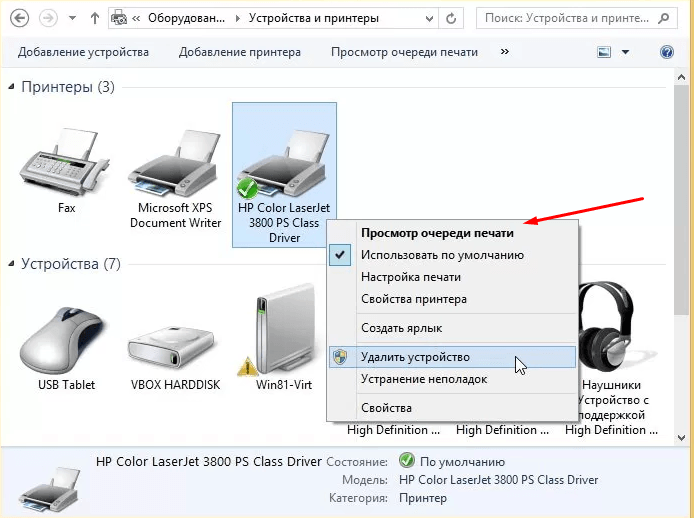Image resolution: width=694 pixels, height=518 pixels.
Task: Choose 'Свойства принтера' in context menu
Action: pos(413,299)
